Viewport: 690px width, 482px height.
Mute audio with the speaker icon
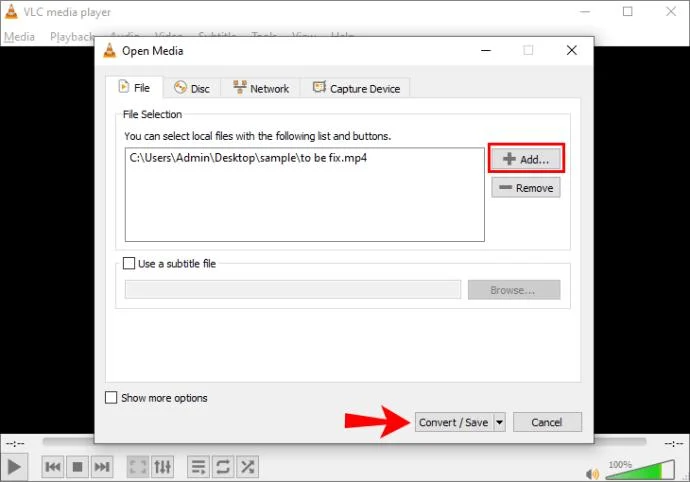point(592,474)
